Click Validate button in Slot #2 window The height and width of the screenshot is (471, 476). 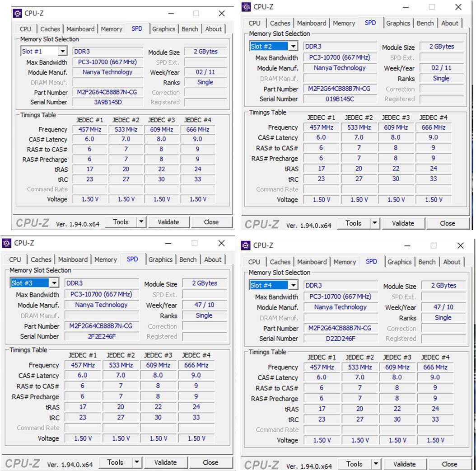tap(403, 223)
